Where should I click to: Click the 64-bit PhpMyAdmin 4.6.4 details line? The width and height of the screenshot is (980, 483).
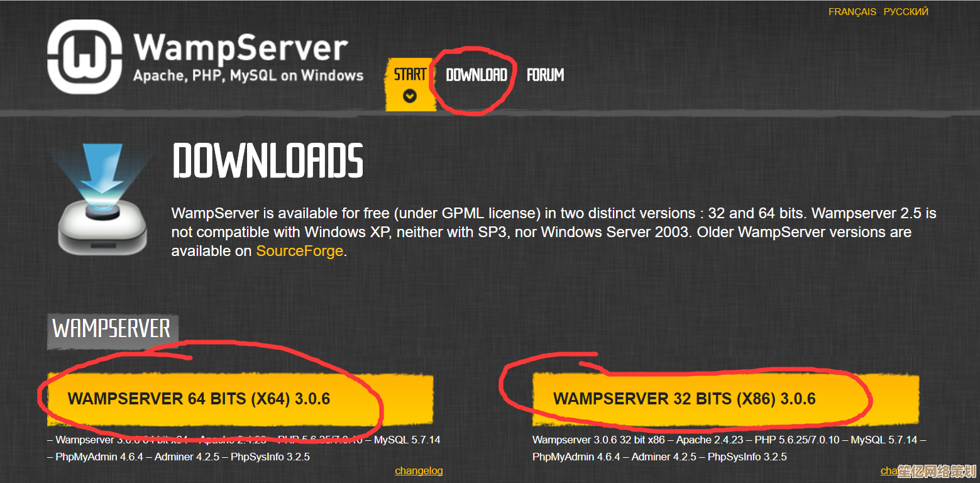[x=179, y=457]
